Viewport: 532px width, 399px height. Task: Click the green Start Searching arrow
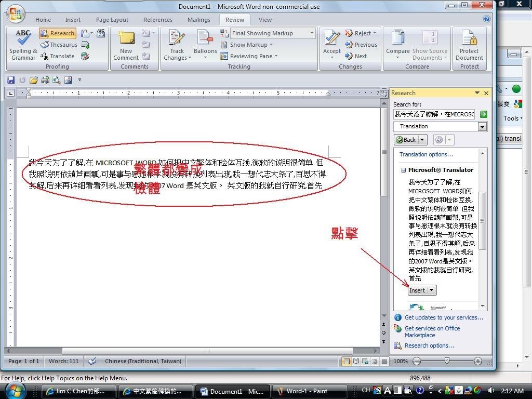coord(484,114)
